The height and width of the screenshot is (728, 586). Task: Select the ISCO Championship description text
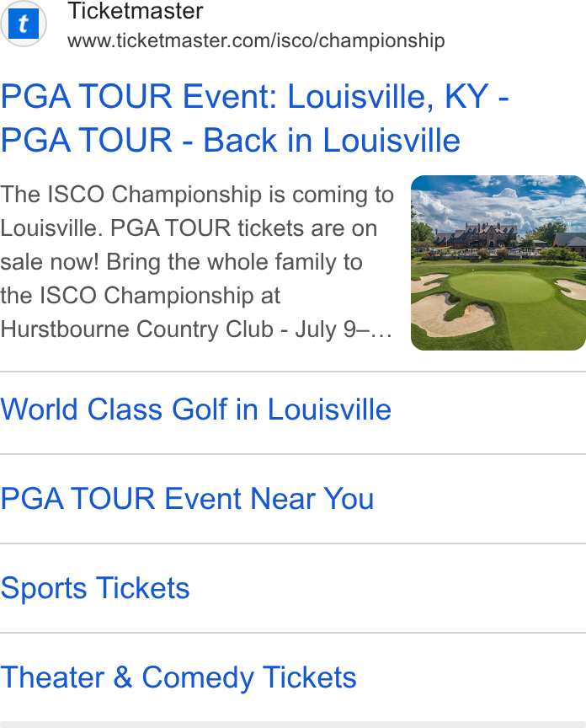pos(197,262)
